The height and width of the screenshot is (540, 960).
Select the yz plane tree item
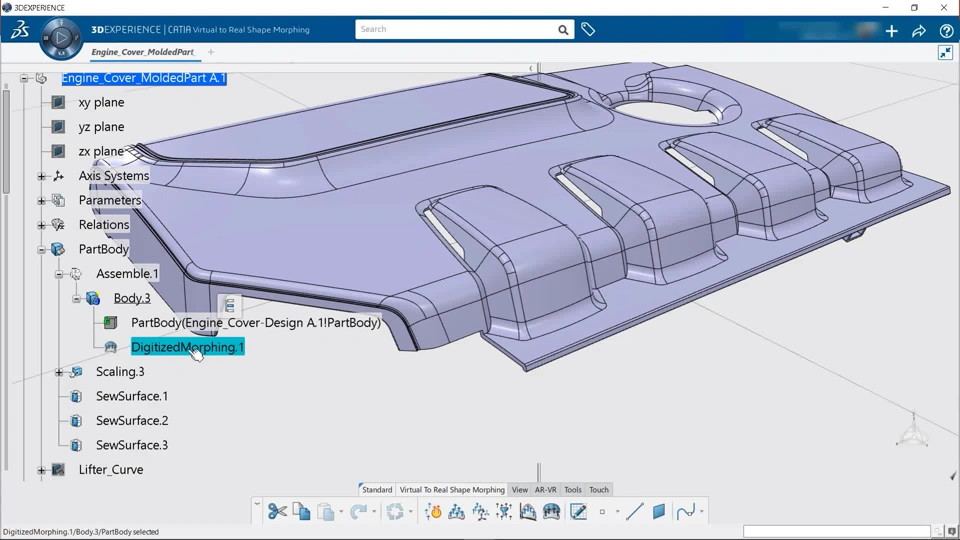point(102,127)
